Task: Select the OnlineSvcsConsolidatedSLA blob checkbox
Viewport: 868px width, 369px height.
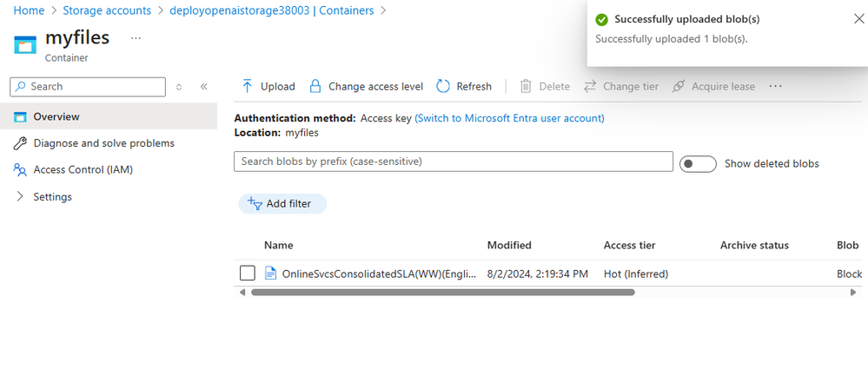Action: (x=248, y=273)
